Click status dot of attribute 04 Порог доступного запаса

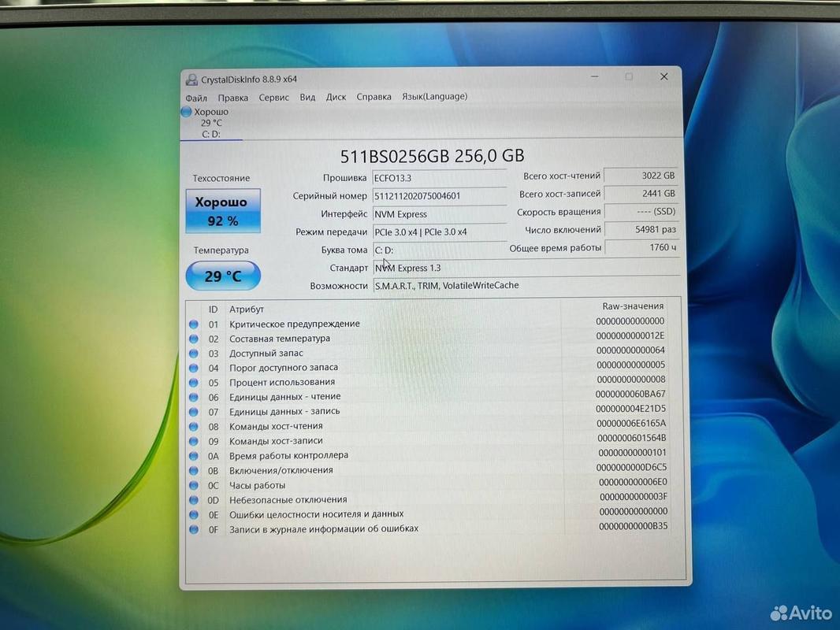pyautogui.click(x=194, y=369)
